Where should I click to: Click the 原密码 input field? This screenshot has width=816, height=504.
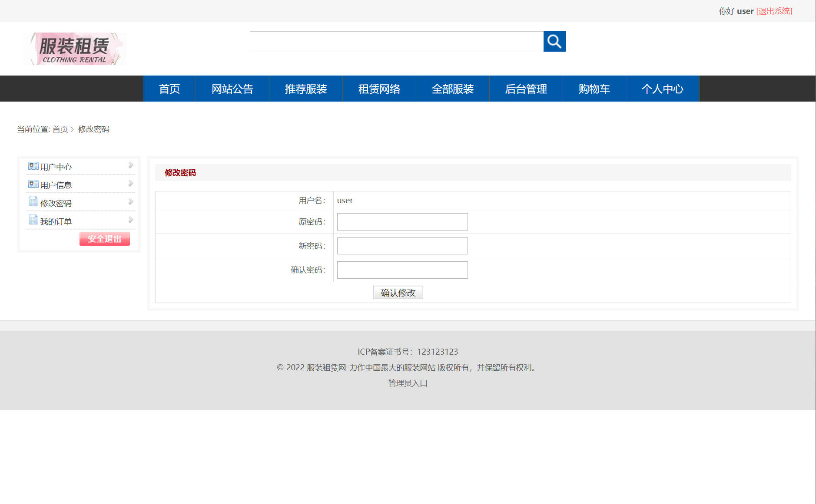[x=401, y=221]
